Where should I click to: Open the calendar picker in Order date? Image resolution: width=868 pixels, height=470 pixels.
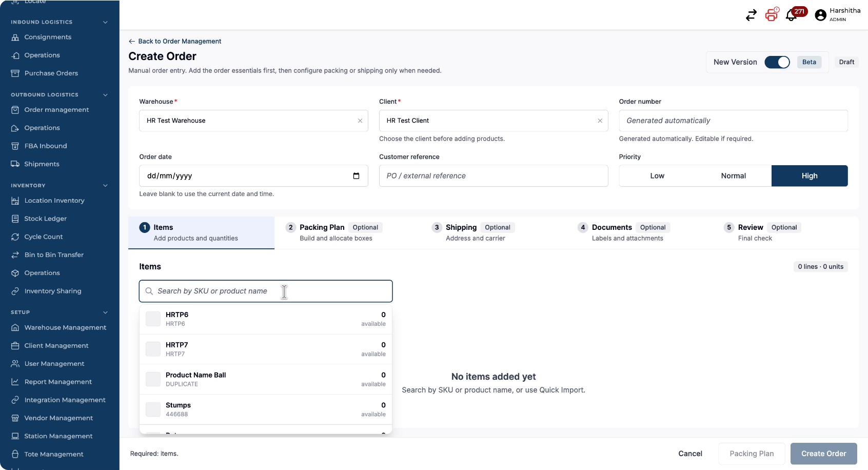(357, 176)
